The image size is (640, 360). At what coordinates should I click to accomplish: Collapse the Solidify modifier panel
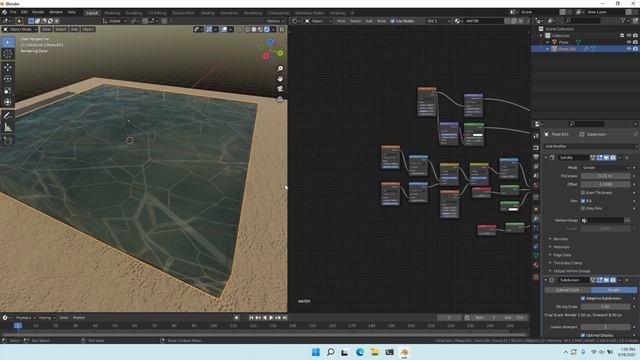(x=546, y=158)
